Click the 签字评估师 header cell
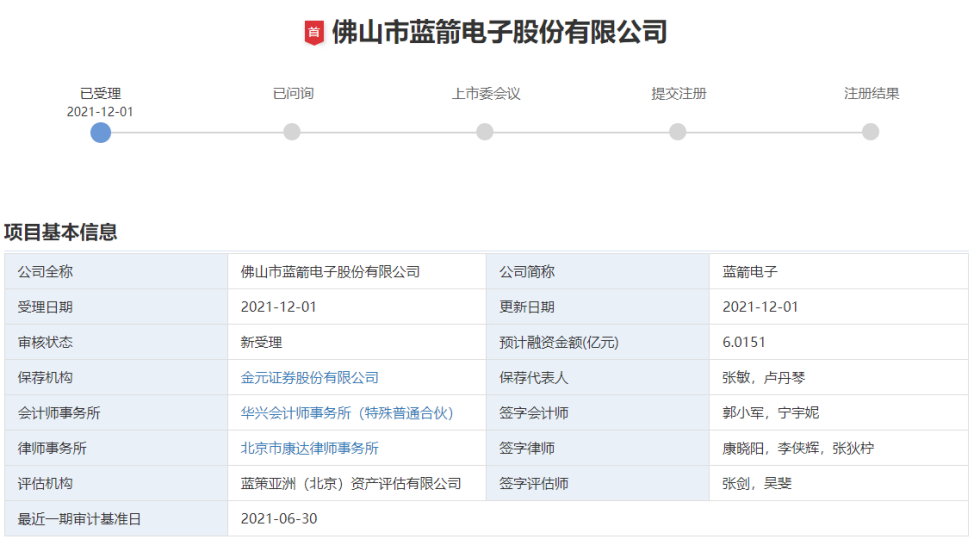The image size is (974, 539). (x=598, y=484)
